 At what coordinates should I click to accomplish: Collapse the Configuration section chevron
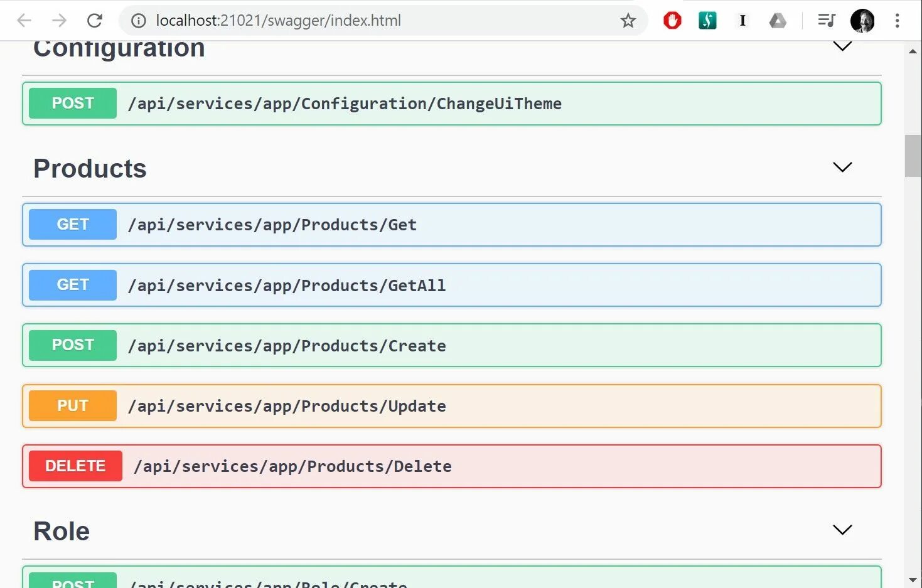[x=842, y=46]
